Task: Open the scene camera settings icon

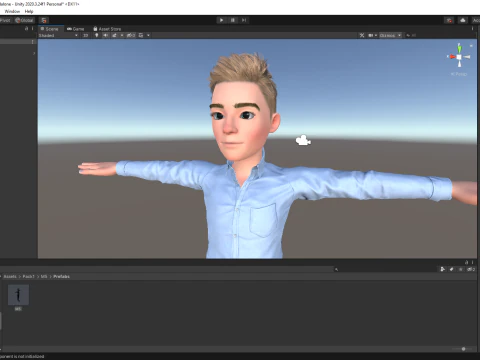Action: click(370, 35)
